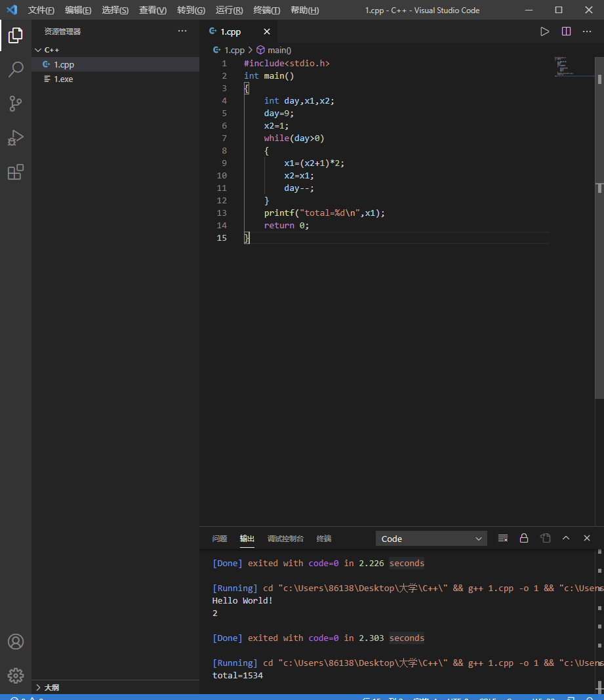The image size is (604, 700).
Task: Click the VS Code logo icon
Action: [12, 10]
